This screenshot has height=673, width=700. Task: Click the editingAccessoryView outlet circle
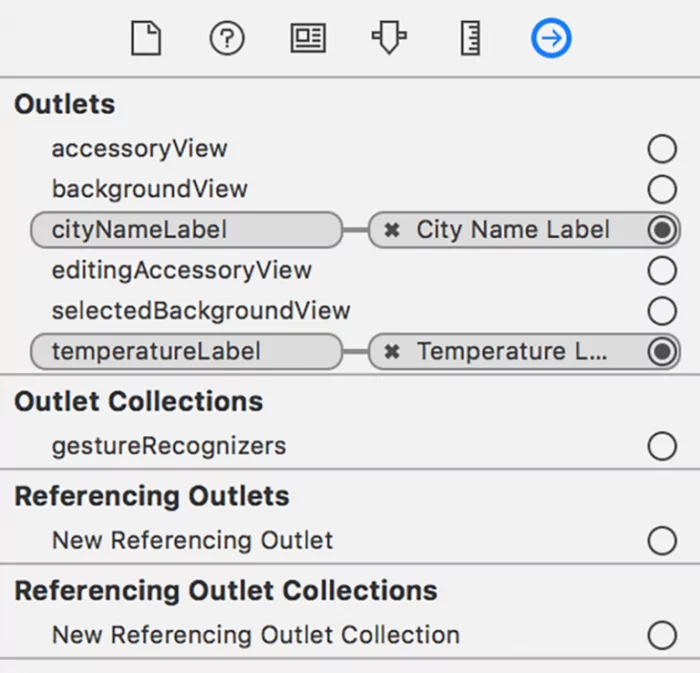[x=662, y=270]
